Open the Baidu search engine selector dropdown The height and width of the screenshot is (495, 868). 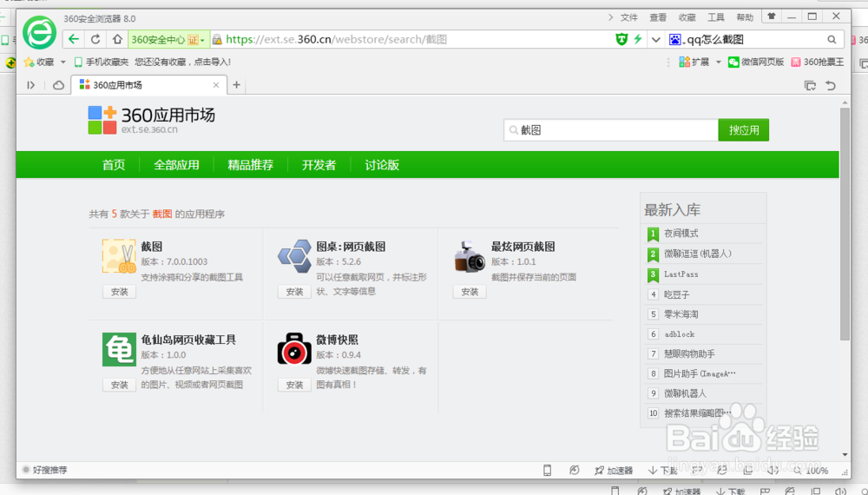coord(675,39)
